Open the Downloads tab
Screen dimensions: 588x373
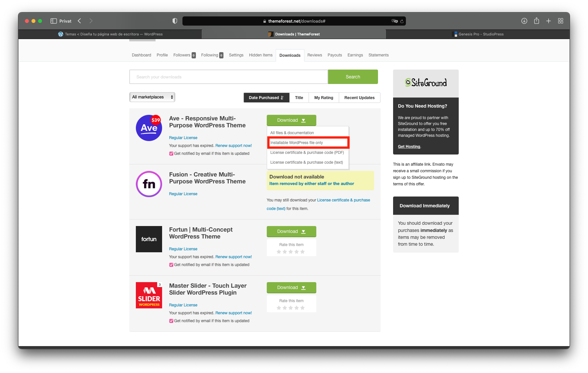(x=290, y=55)
